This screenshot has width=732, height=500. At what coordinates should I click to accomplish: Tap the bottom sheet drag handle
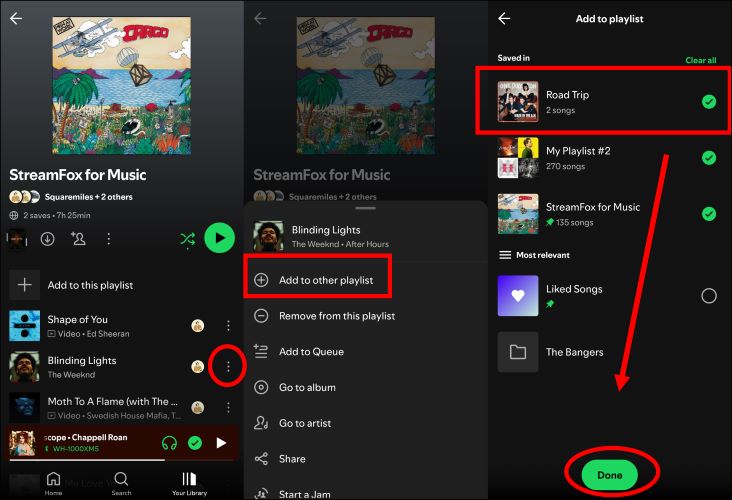366,208
